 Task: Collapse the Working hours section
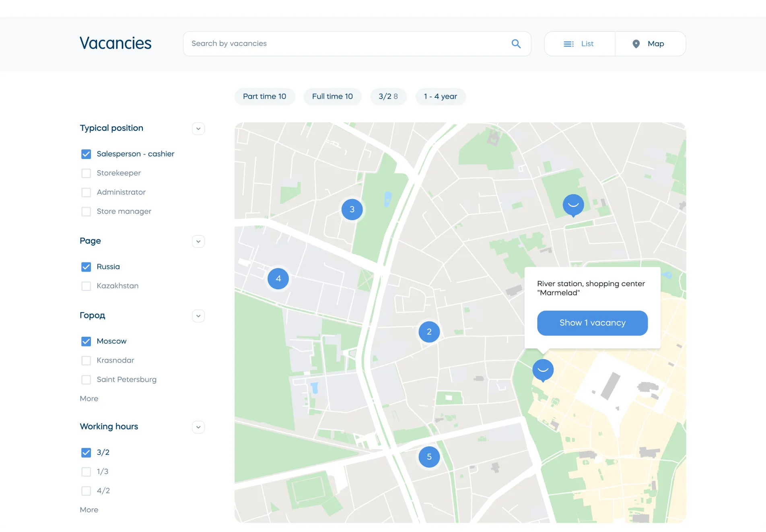(198, 427)
